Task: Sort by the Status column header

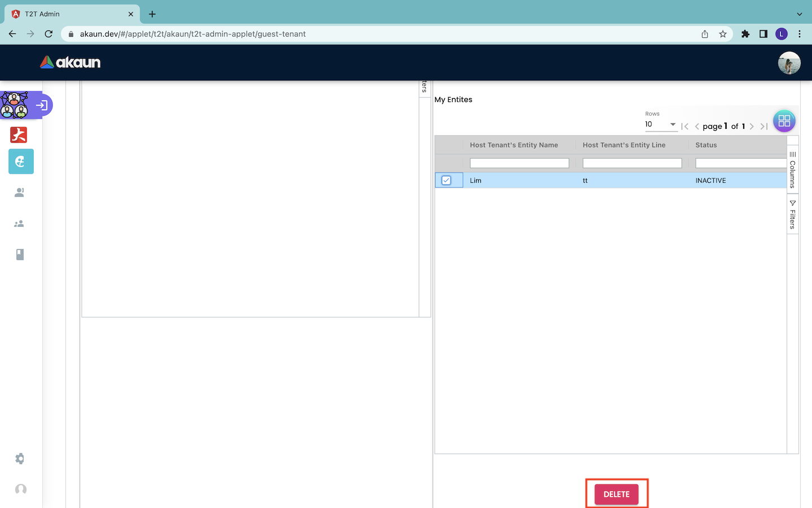Action: pos(706,145)
